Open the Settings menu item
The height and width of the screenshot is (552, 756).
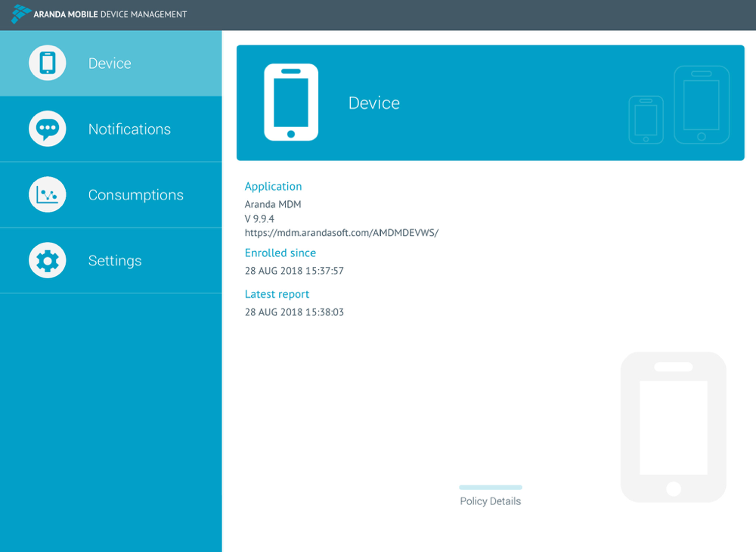pos(111,260)
